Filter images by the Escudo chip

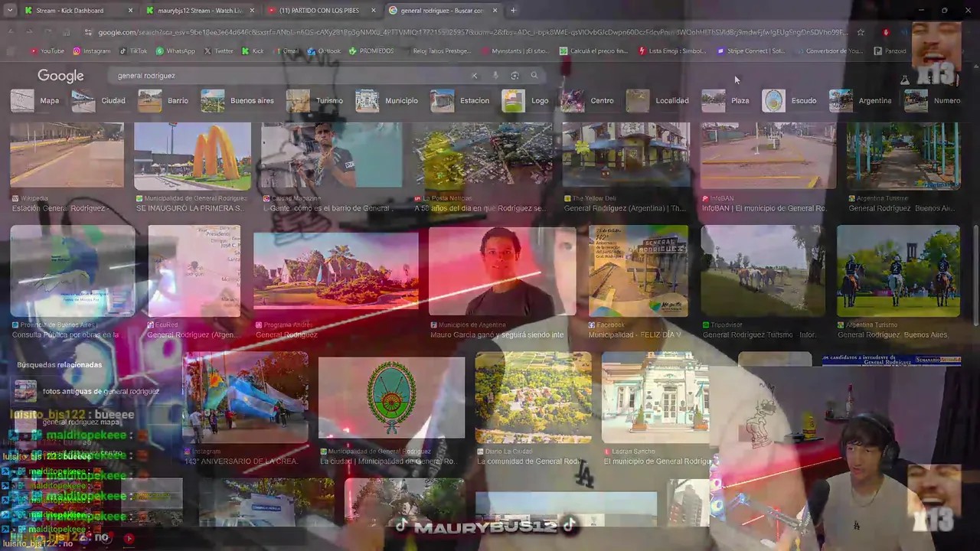tap(789, 100)
